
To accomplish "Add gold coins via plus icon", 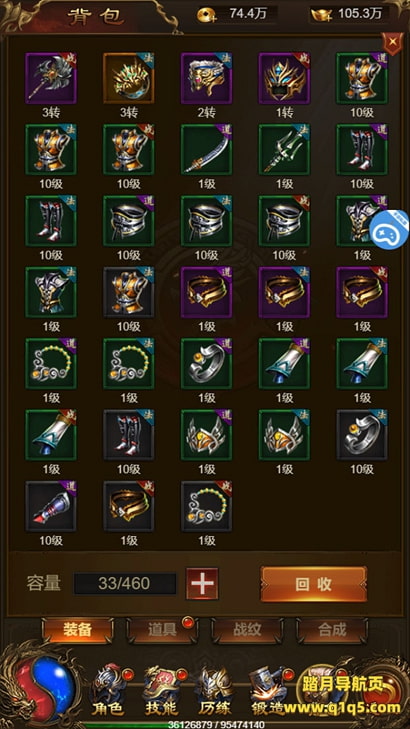I will click(205, 15).
